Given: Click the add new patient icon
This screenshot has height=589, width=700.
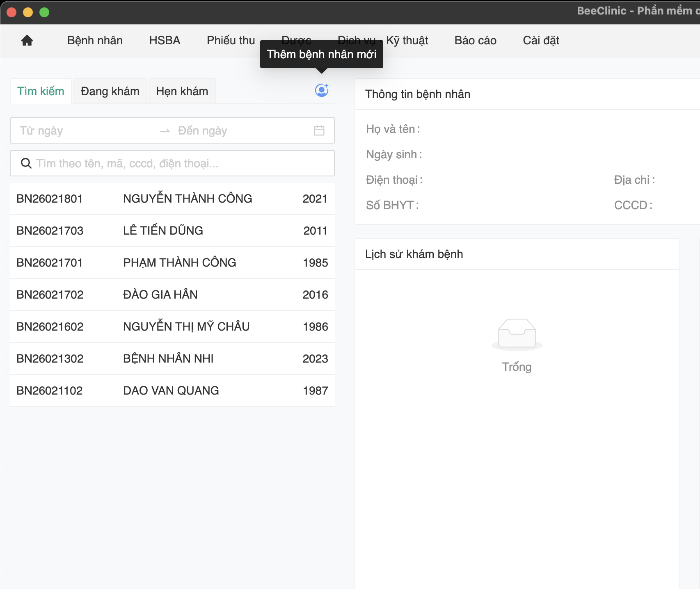Looking at the screenshot, I should click(321, 90).
